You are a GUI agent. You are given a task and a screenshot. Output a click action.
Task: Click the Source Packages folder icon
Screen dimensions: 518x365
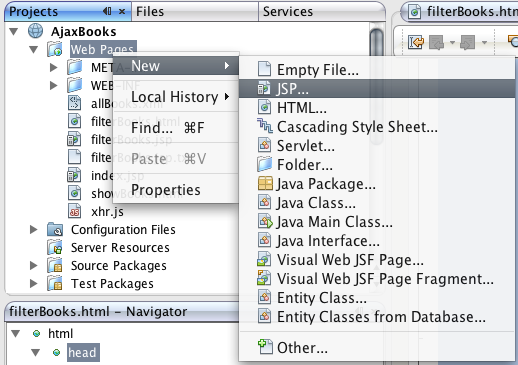pyautogui.click(x=55, y=265)
